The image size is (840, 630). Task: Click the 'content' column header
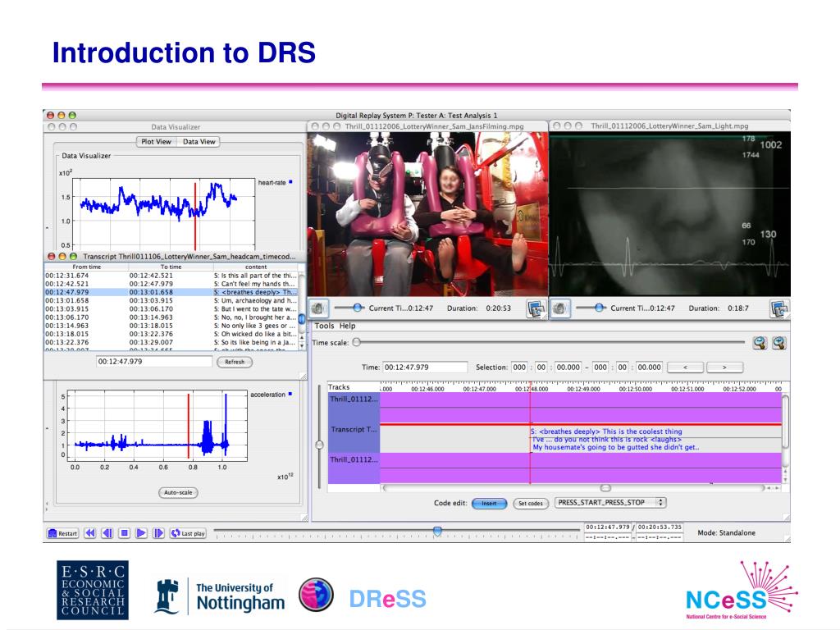(x=256, y=267)
